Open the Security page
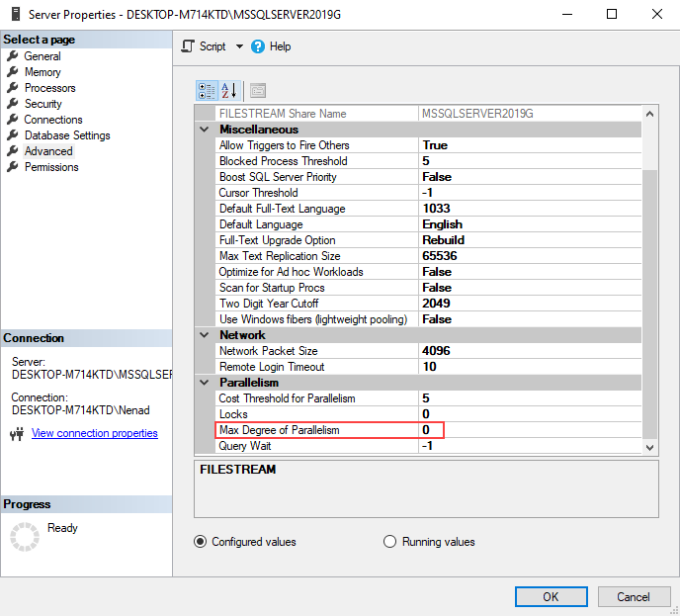Image resolution: width=680 pixels, height=616 pixels. [42, 104]
